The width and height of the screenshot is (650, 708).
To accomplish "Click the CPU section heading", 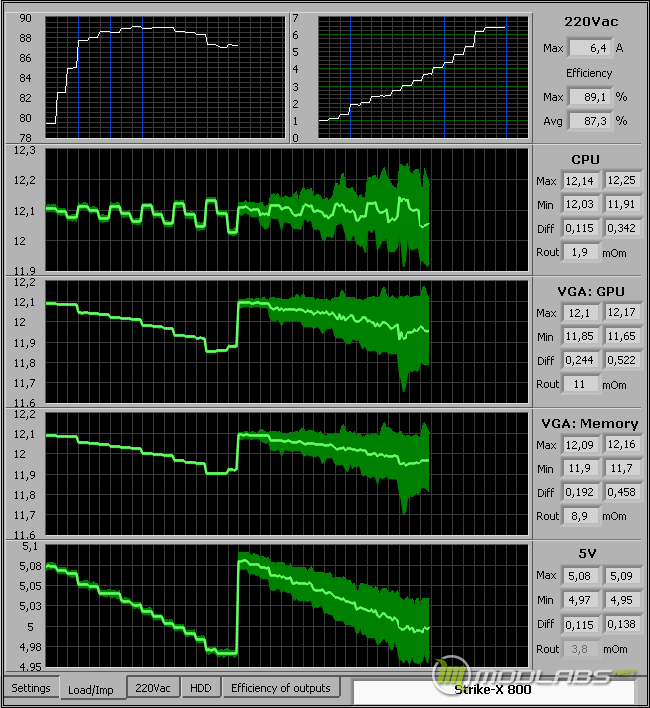I will click(585, 160).
